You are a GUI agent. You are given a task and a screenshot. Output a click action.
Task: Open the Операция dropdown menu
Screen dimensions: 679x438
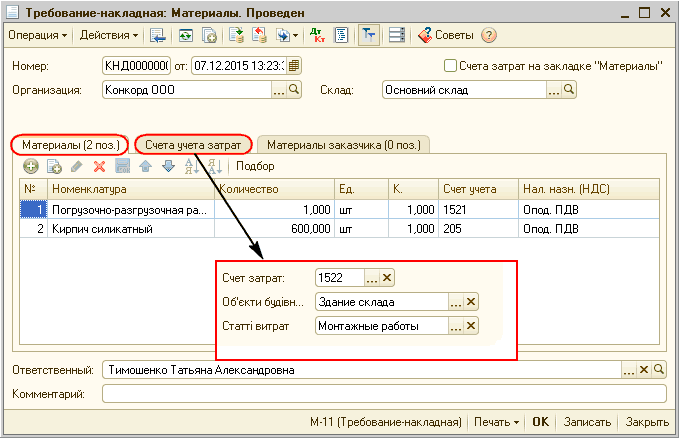pos(38,35)
